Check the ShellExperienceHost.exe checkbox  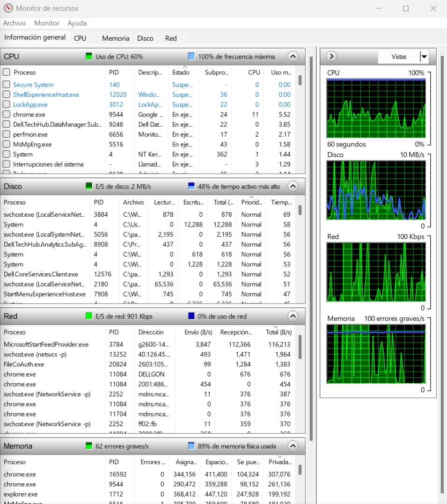click(x=7, y=95)
